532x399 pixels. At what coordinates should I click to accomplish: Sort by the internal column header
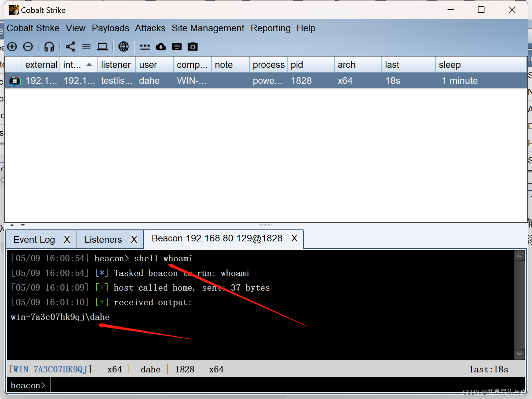pos(79,65)
